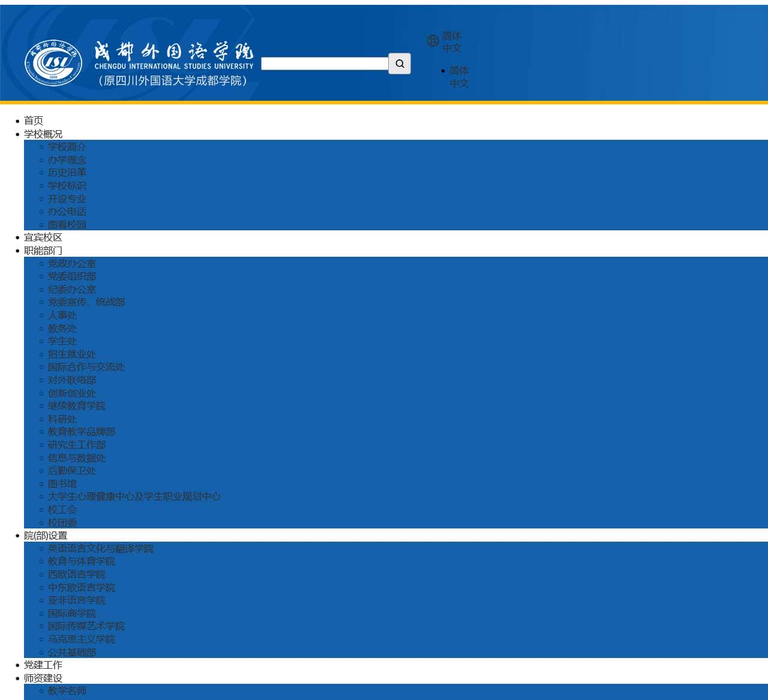The height and width of the screenshot is (700, 768).
Task: Visit the 教务处 page
Action: tap(62, 329)
